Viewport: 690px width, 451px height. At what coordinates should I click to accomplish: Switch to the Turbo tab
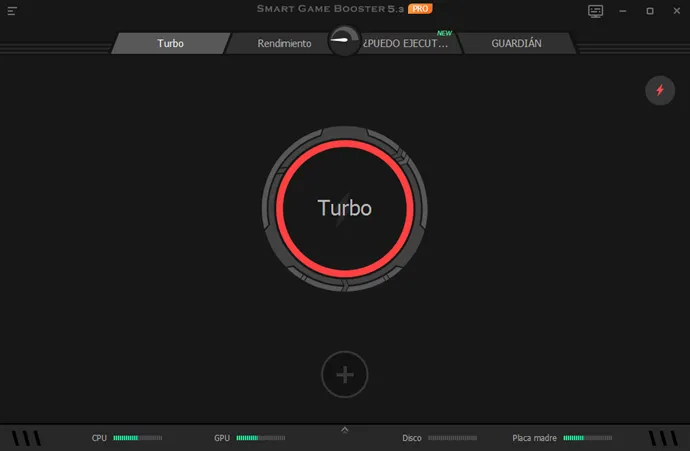click(170, 43)
